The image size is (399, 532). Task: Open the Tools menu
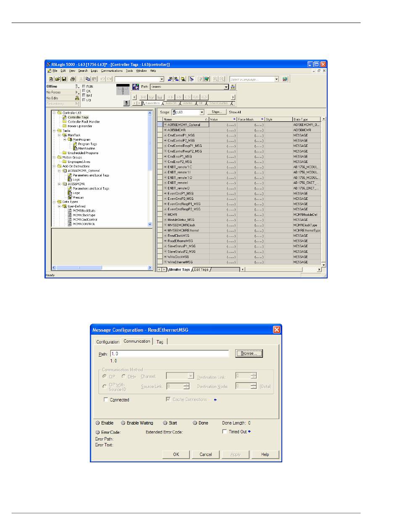tap(129, 71)
